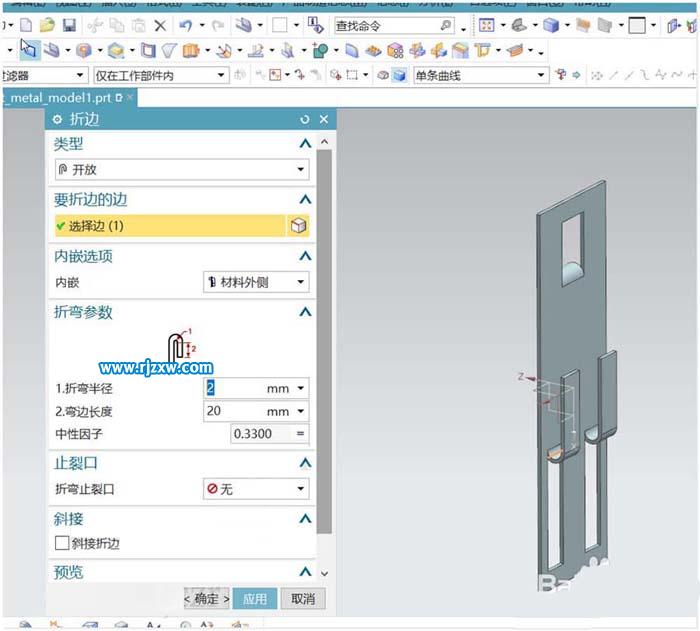The image size is (700, 631).
Task: Toggle the 预览 section chevron
Action: pyautogui.click(x=305, y=572)
